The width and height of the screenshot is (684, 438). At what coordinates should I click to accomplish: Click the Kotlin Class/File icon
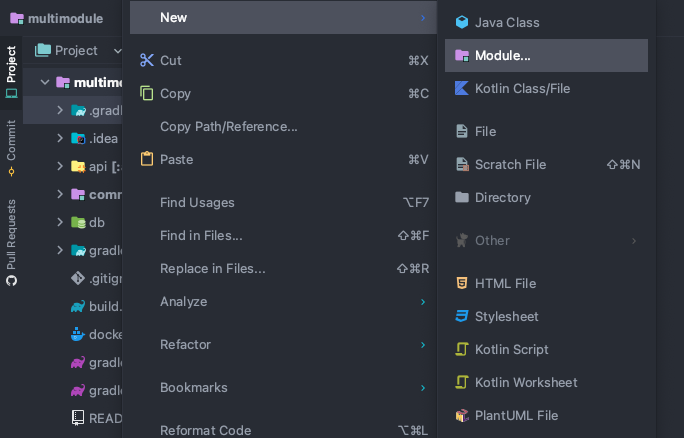coord(462,88)
